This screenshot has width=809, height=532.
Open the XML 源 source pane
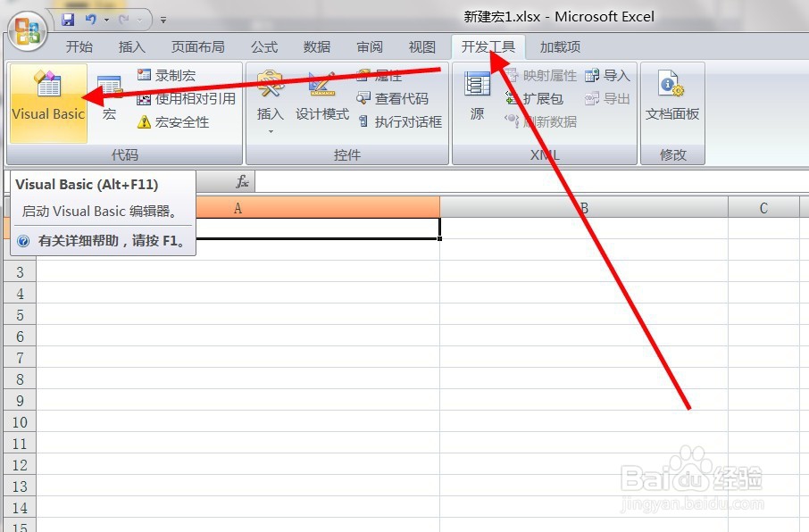click(x=477, y=97)
